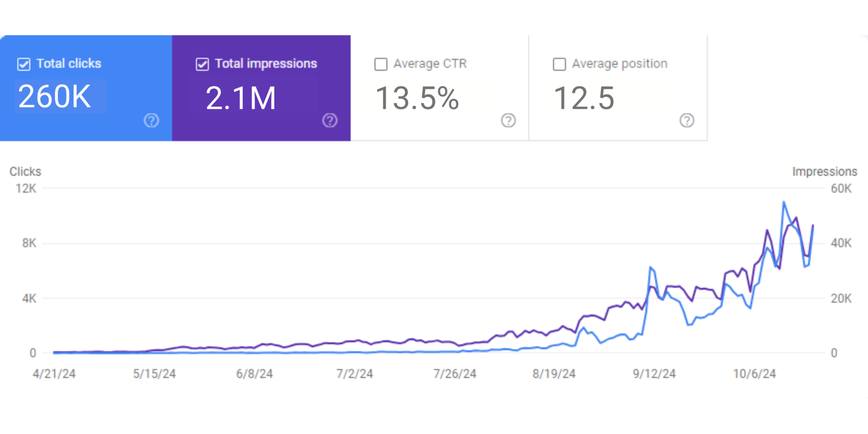868x434 pixels.
Task: Open help icon on Total impressions card
Action: coord(330,120)
